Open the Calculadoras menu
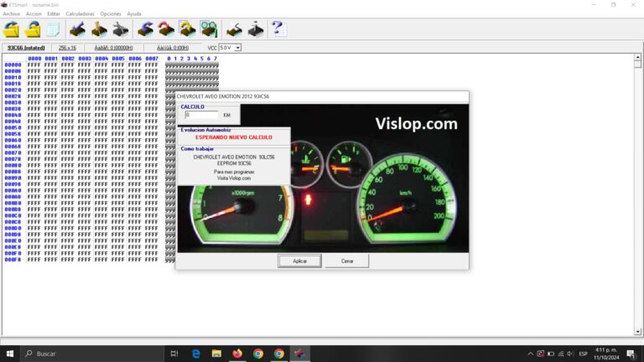The width and height of the screenshot is (644, 362). point(80,14)
